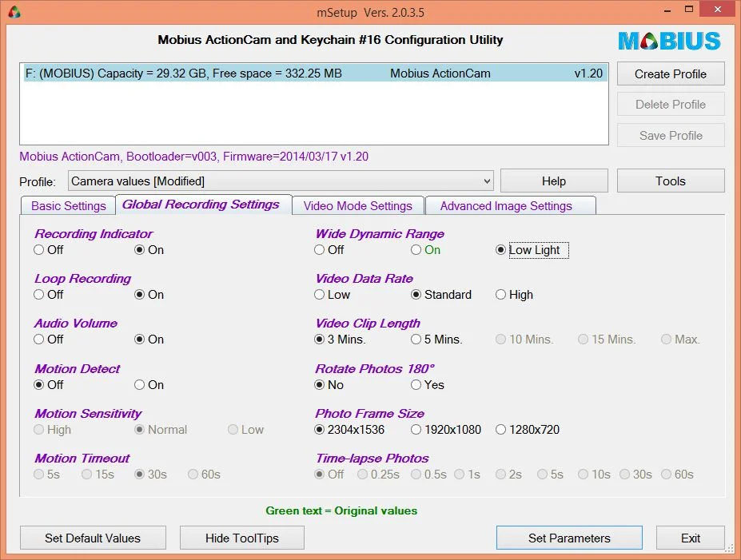This screenshot has width=741, height=560.
Task: Click the Save Profile button
Action: click(x=671, y=136)
